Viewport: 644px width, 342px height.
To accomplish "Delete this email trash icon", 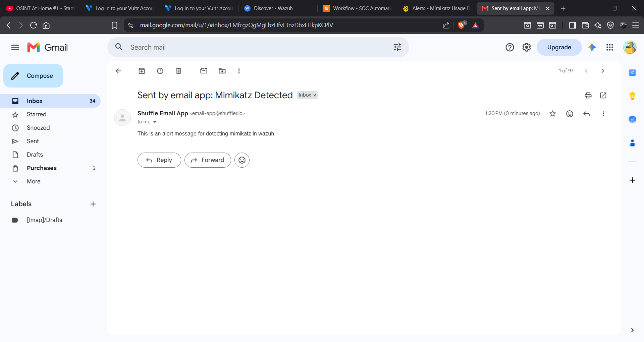I will click(178, 71).
